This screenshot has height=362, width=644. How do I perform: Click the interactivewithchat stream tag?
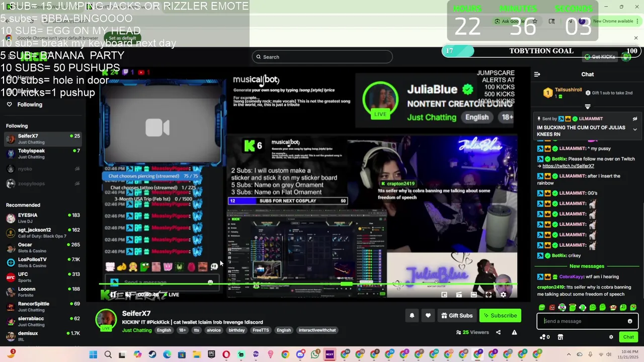317,330
